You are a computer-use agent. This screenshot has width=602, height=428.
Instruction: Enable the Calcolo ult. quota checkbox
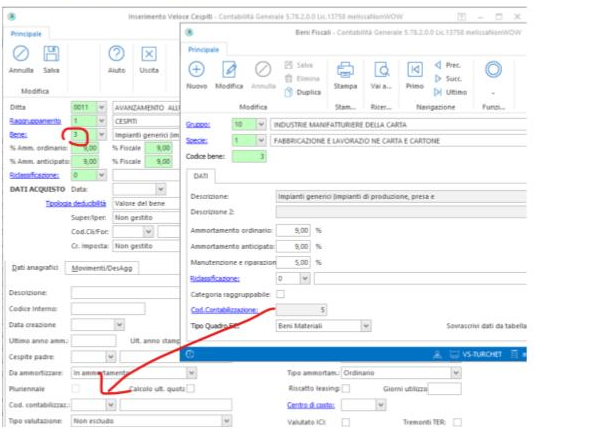point(190,388)
